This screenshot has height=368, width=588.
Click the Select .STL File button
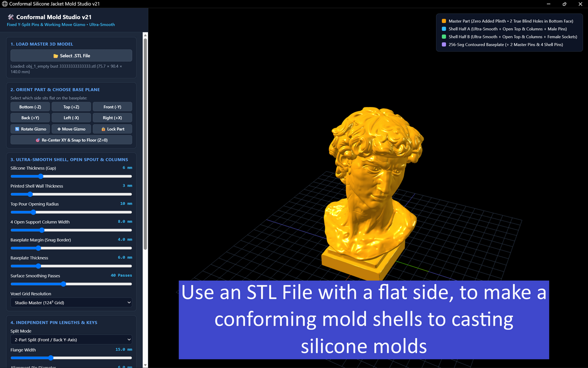click(x=71, y=55)
